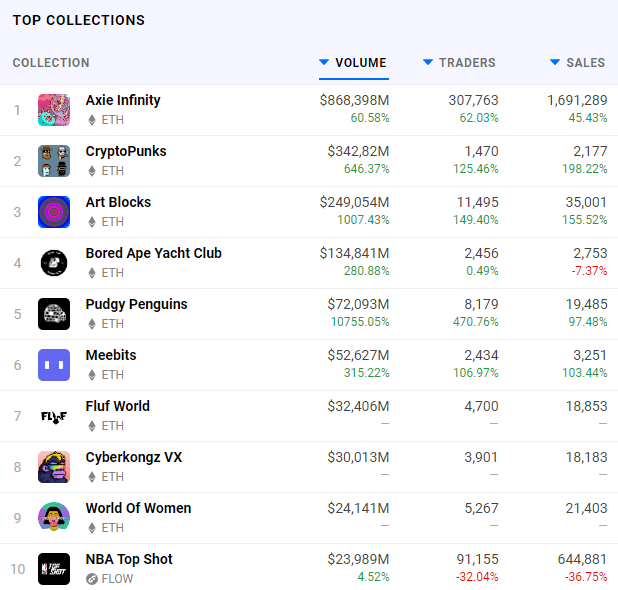Click the NBA Top Shot logo
The width and height of the screenshot is (618, 590).
54,569
